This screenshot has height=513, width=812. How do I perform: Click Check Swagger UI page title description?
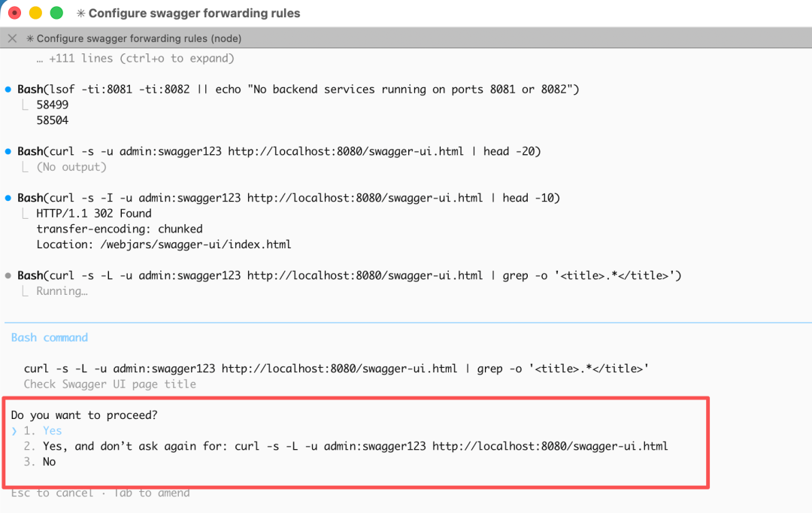coord(110,384)
